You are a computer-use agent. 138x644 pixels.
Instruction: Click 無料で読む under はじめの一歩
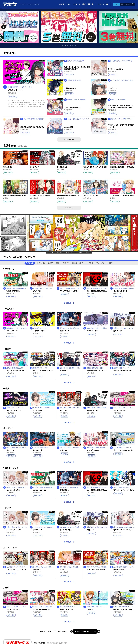click(x=38, y=456)
